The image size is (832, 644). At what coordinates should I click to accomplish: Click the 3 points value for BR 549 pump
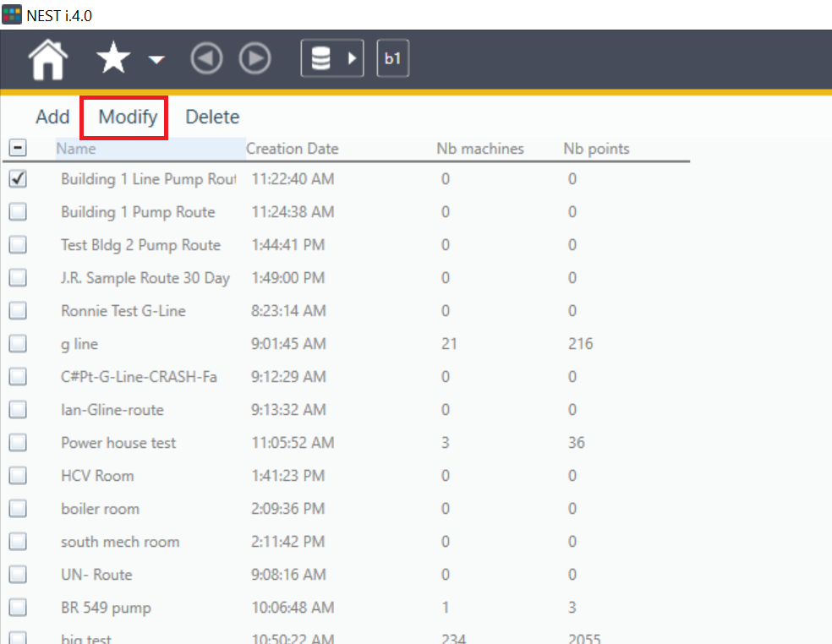click(572, 608)
